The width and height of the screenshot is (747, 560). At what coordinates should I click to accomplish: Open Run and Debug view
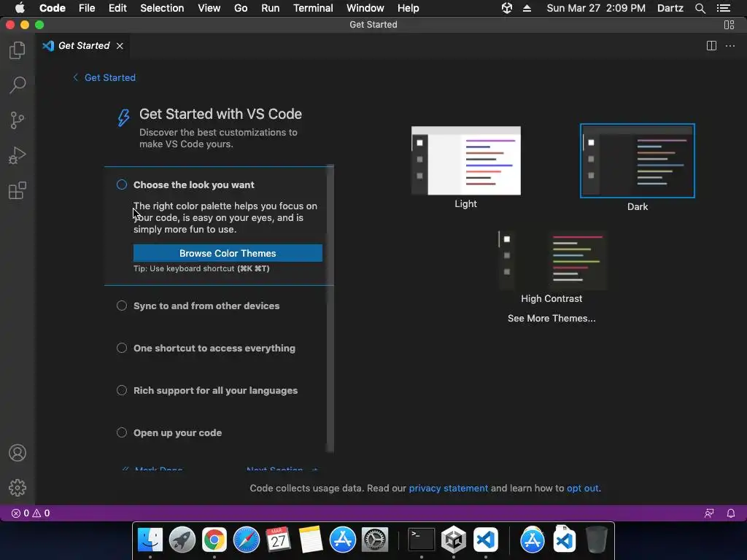pyautogui.click(x=18, y=155)
